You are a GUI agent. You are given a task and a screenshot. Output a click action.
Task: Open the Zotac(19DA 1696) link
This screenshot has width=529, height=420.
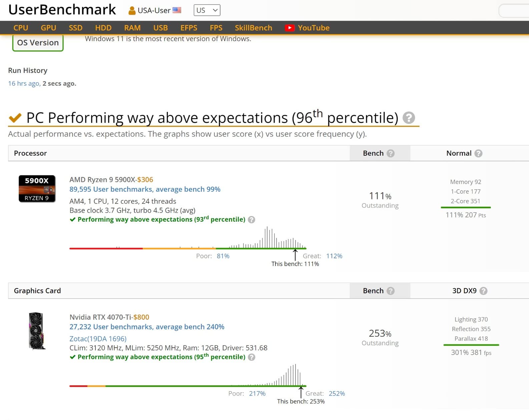pyautogui.click(x=98, y=339)
